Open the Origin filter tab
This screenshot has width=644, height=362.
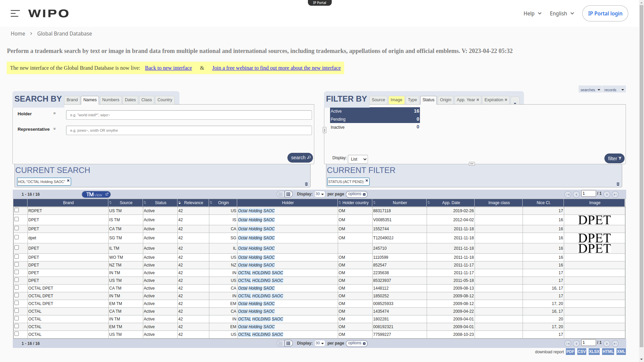(445, 100)
